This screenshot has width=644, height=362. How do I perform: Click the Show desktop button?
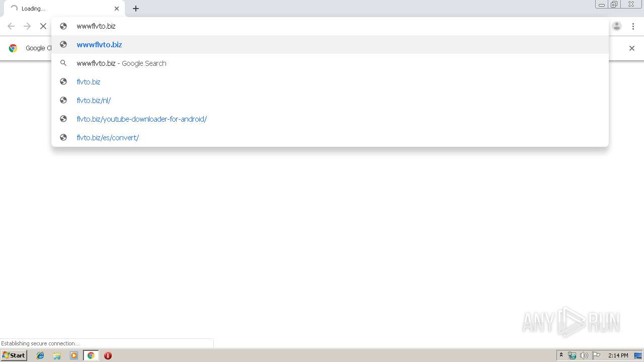pyautogui.click(x=638, y=355)
